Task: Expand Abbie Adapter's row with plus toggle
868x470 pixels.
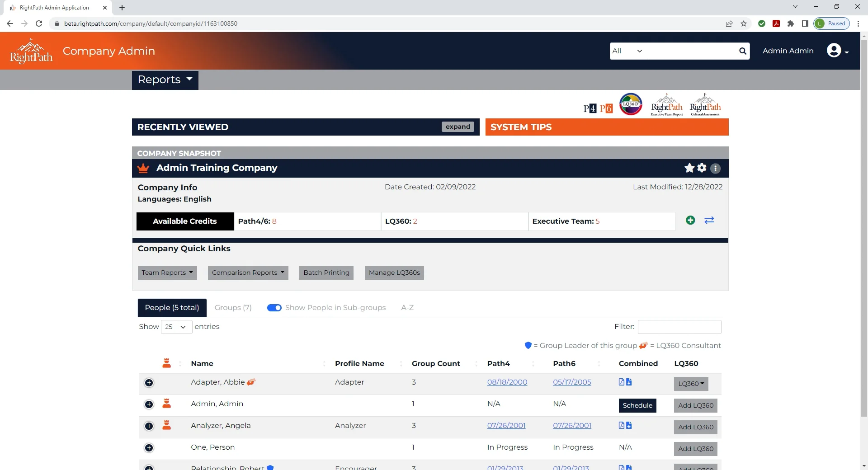Action: pyautogui.click(x=149, y=383)
